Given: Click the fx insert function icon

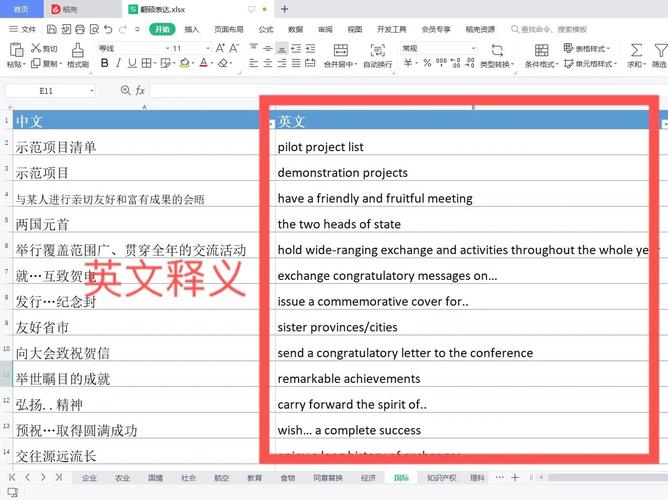Looking at the screenshot, I should click(x=140, y=90).
